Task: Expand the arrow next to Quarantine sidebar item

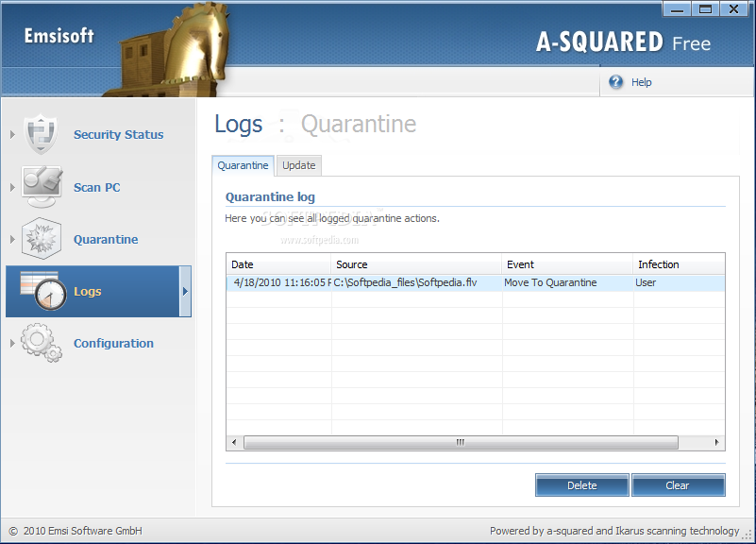Action: (x=12, y=239)
